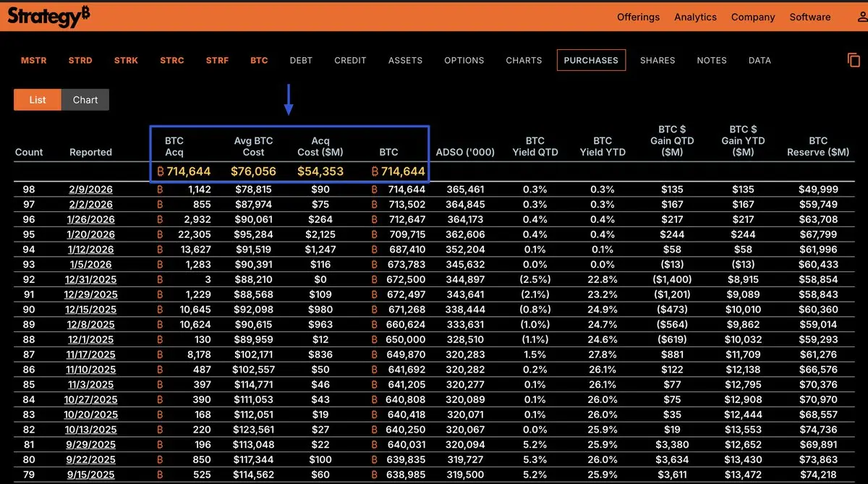The width and height of the screenshot is (868, 484).
Task: Click the Acq Cost ($M) column header
Action: 320,146
